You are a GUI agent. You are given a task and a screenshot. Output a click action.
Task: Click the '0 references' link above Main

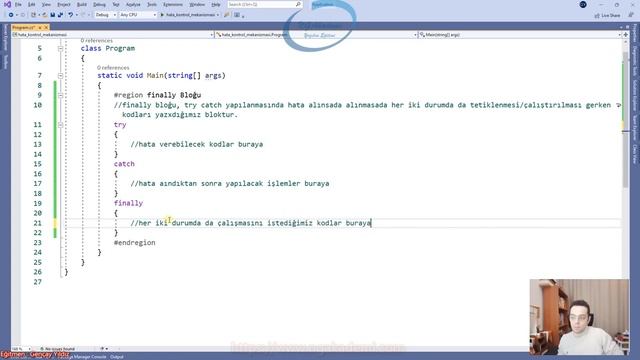113,68
